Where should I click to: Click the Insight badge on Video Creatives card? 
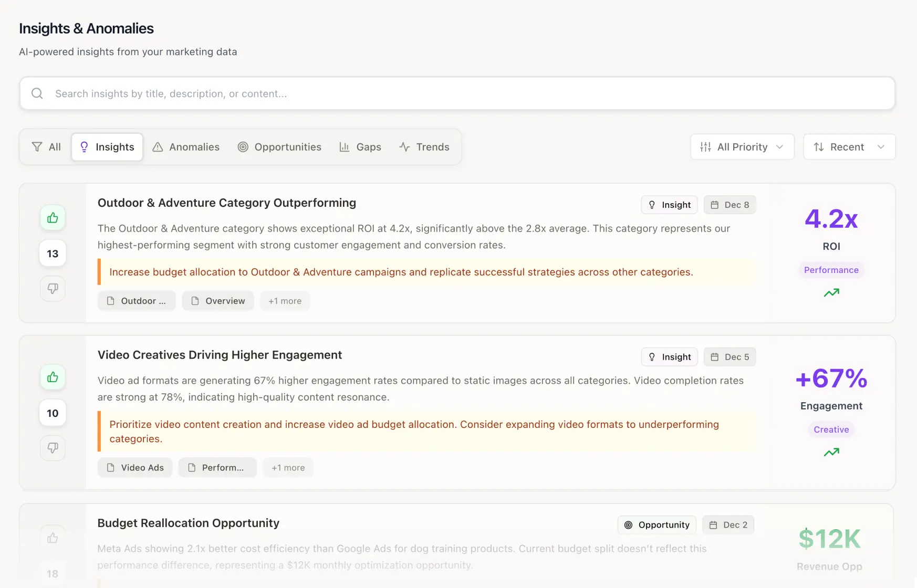[x=669, y=357]
